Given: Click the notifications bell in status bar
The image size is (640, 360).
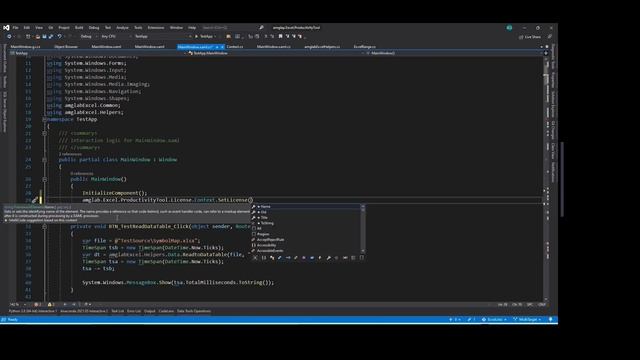Looking at the screenshot, I should 551,320.
